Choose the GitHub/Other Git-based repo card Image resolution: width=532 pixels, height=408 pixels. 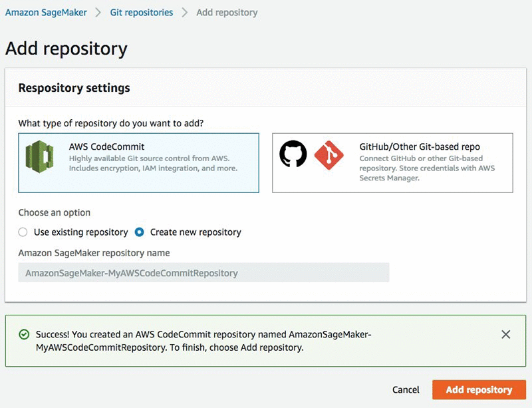pyautogui.click(x=392, y=163)
